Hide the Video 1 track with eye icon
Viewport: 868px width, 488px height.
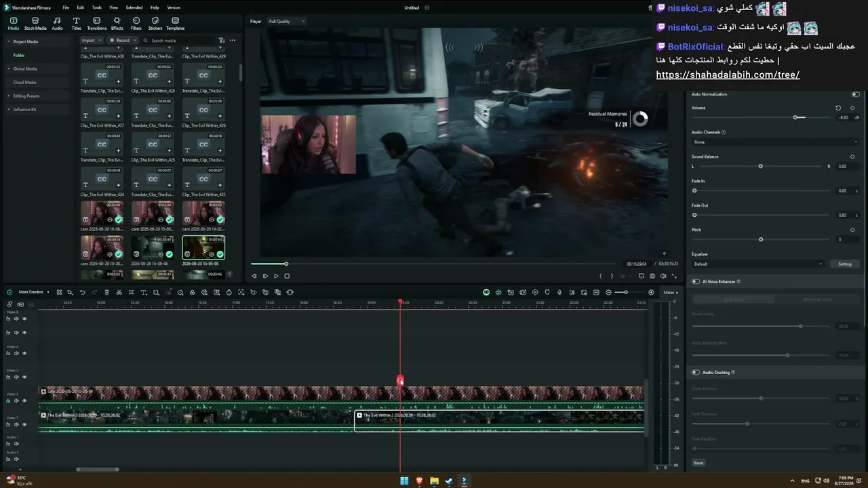point(24,424)
